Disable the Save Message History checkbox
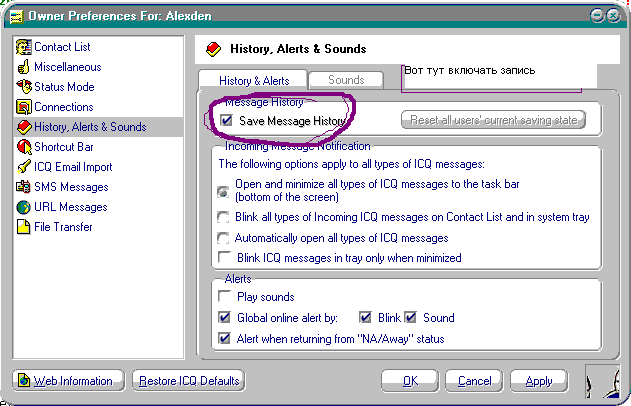The width and height of the screenshot is (631, 406). 226,121
